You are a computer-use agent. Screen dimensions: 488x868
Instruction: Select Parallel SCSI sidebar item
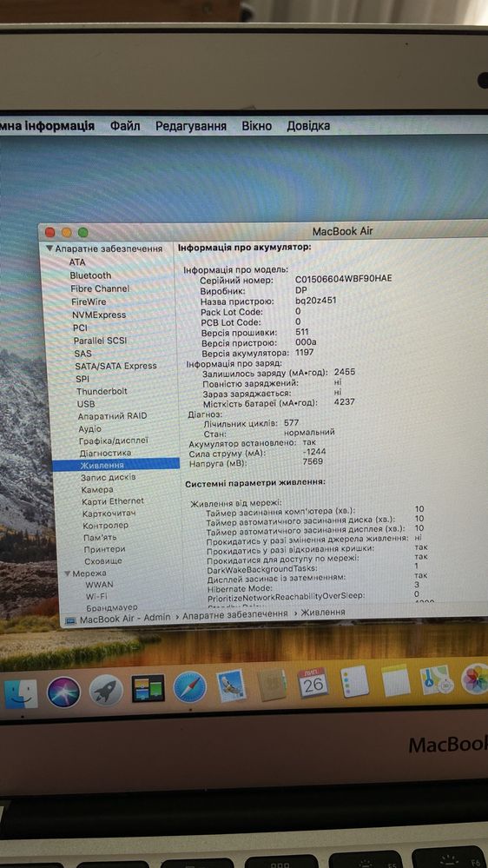[x=100, y=341]
